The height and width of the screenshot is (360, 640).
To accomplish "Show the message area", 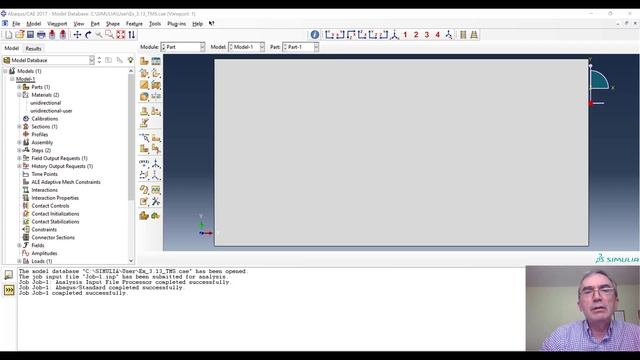I will (x=9, y=274).
